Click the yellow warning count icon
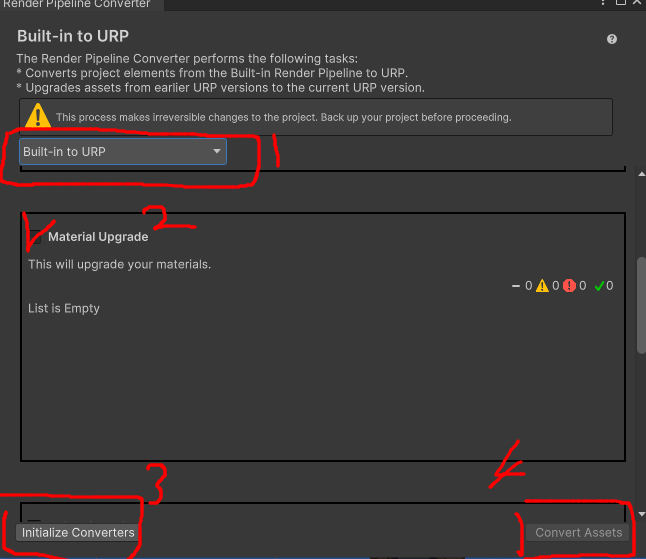Image resolution: width=646 pixels, height=559 pixels. pos(542,285)
